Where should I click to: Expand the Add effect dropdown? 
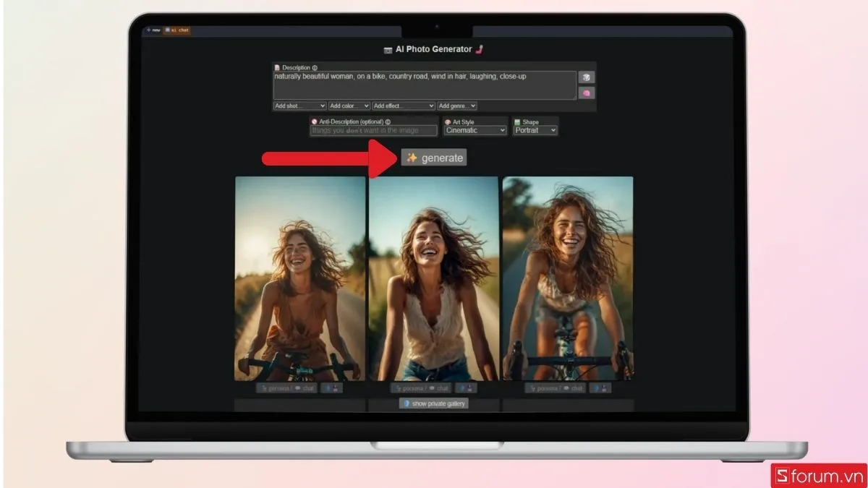click(x=404, y=106)
